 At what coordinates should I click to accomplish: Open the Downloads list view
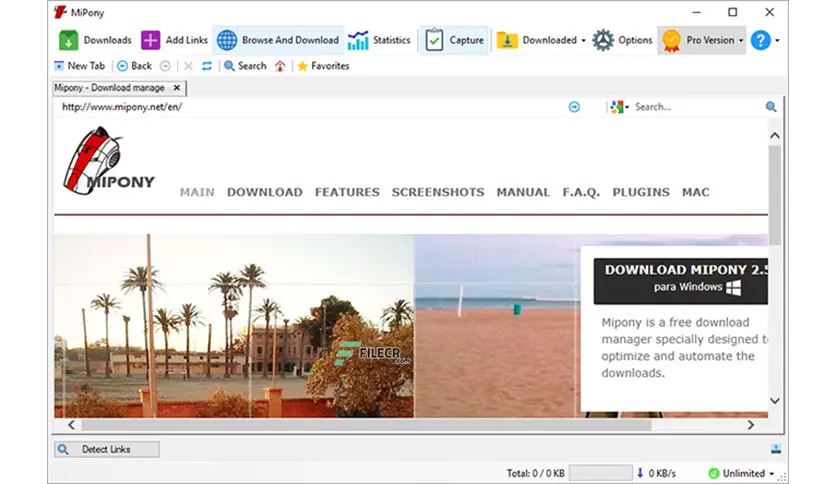point(95,40)
